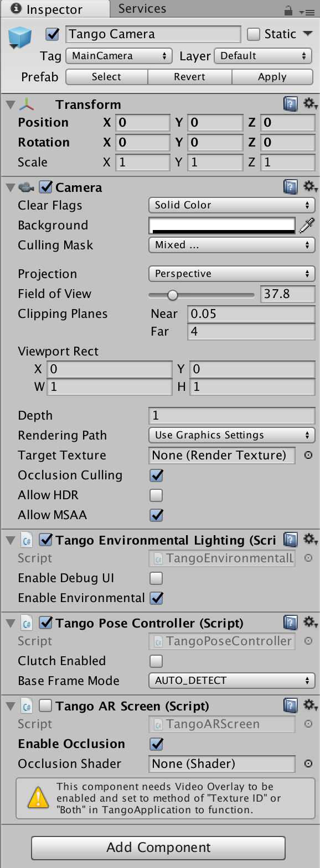Click the blue cube GameObject icon
Screen dimensions: 320x868
pyautogui.click(x=20, y=38)
